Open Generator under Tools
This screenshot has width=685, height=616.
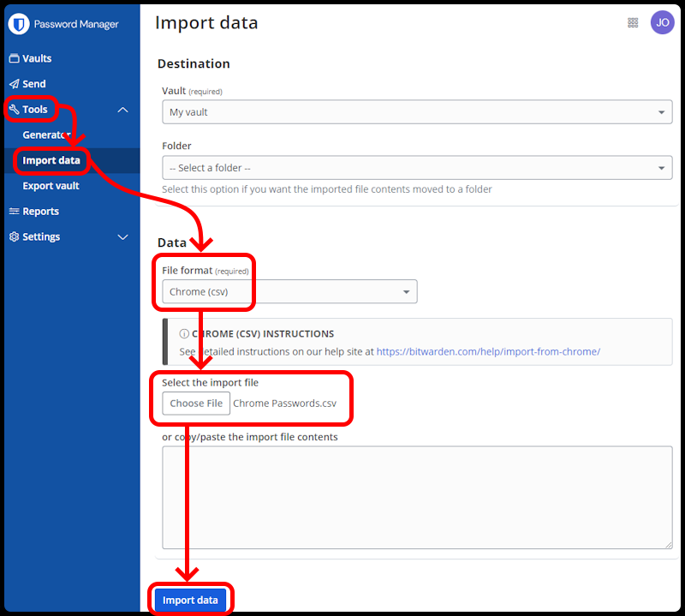pyautogui.click(x=46, y=135)
